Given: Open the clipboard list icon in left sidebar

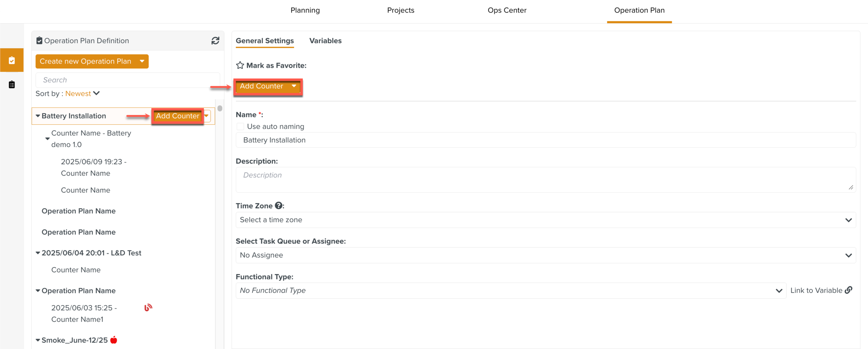Looking at the screenshot, I should [12, 84].
